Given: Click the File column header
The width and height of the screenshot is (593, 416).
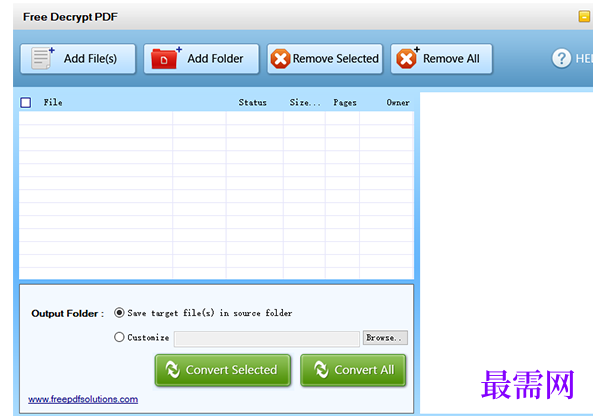Looking at the screenshot, I should 53,102.
